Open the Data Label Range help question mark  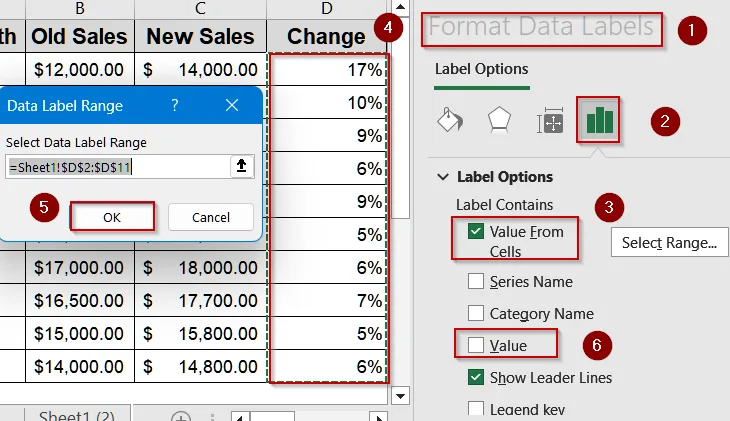(175, 105)
